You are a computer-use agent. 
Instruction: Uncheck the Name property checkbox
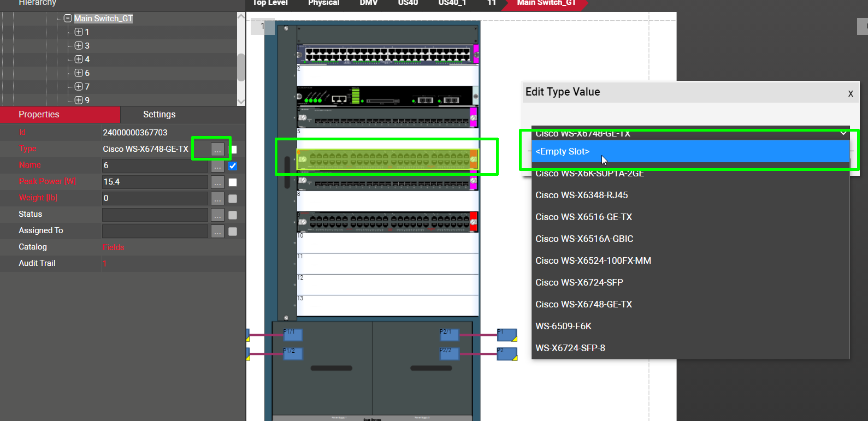point(233,165)
